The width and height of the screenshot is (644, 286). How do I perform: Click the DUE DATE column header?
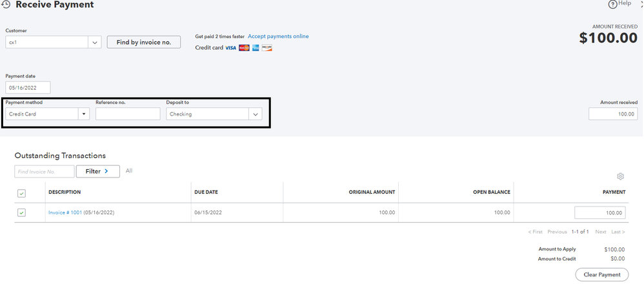pos(206,192)
